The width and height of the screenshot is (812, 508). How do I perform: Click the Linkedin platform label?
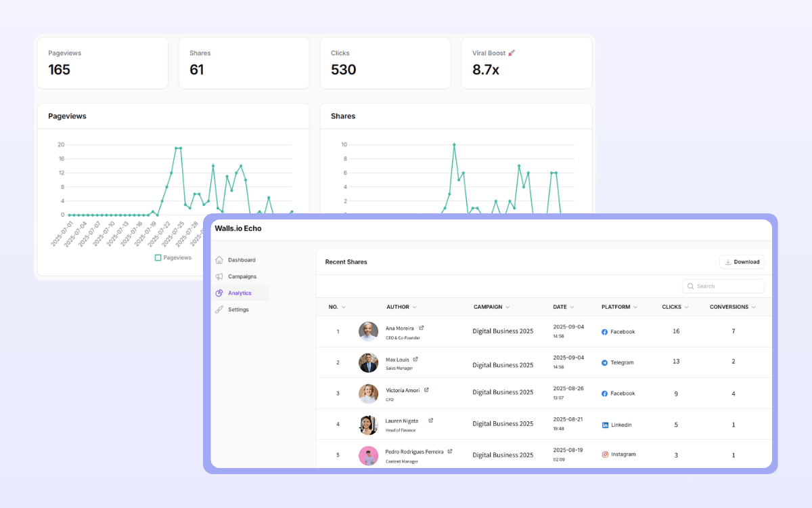(x=621, y=425)
